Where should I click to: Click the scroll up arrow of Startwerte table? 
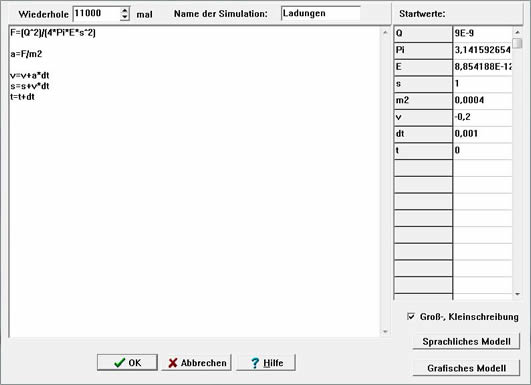point(517,32)
